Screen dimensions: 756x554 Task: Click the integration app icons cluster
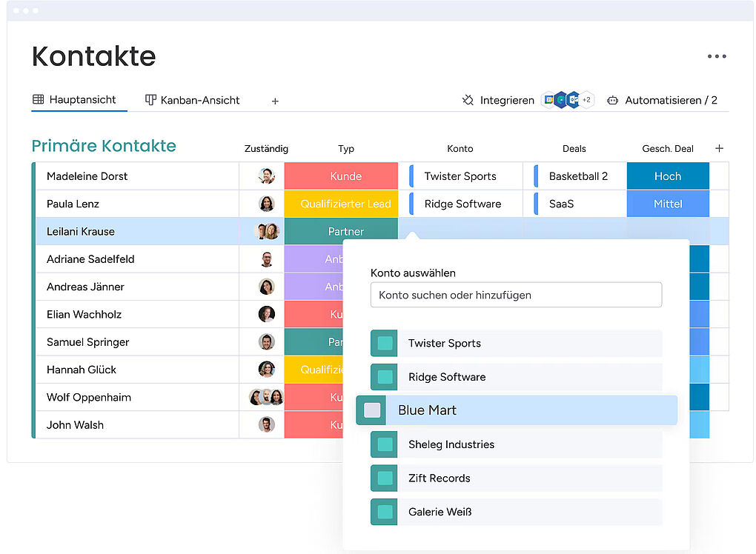568,100
